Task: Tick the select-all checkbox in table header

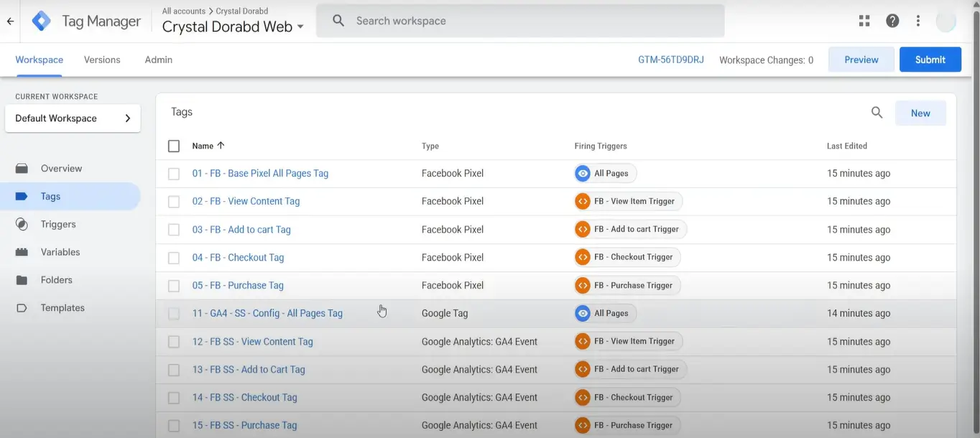Action: pyautogui.click(x=174, y=146)
